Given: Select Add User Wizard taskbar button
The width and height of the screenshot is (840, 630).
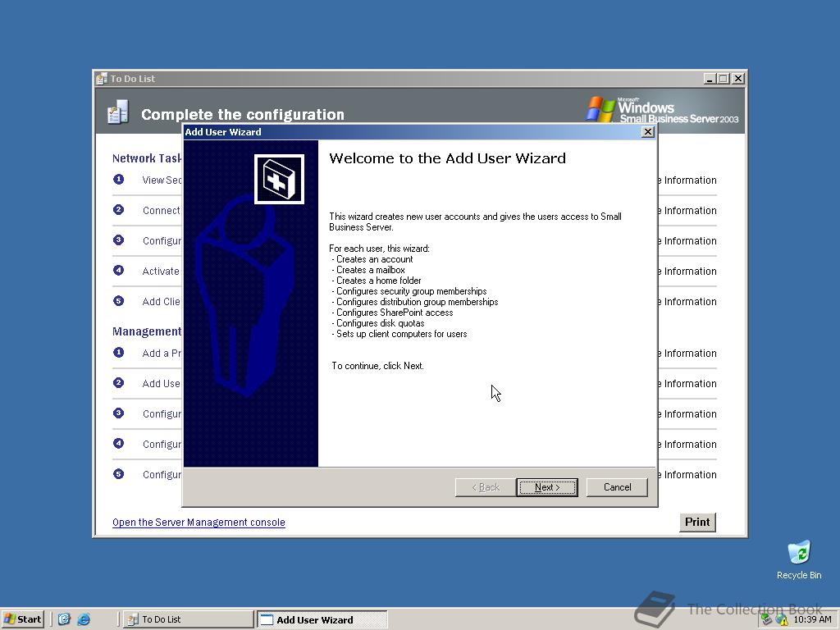Looking at the screenshot, I should pyautogui.click(x=322, y=620).
